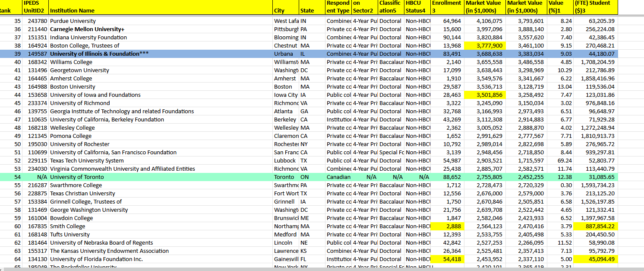The image size is (644, 271).
Task: Click the UnitID cell 243780
Action: tap(35, 21)
